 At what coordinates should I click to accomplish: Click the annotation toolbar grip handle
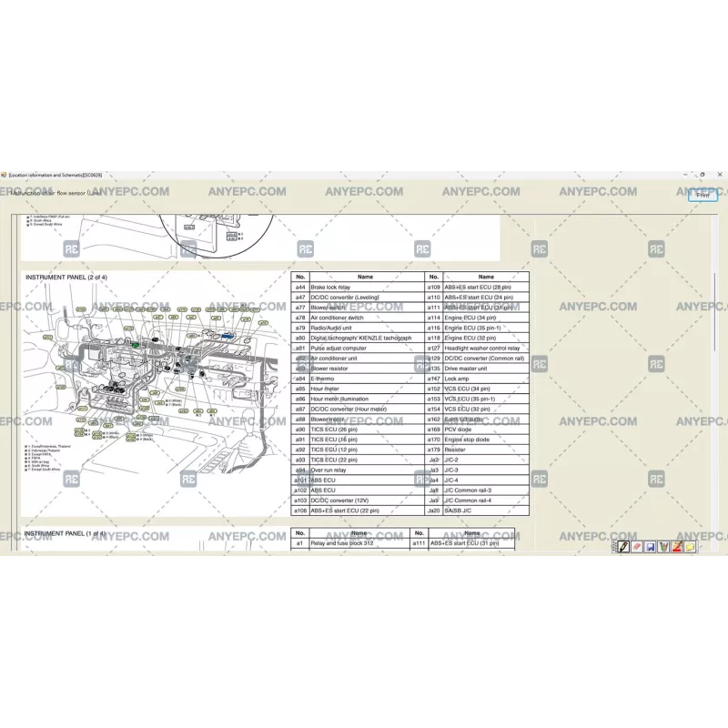(x=614, y=546)
